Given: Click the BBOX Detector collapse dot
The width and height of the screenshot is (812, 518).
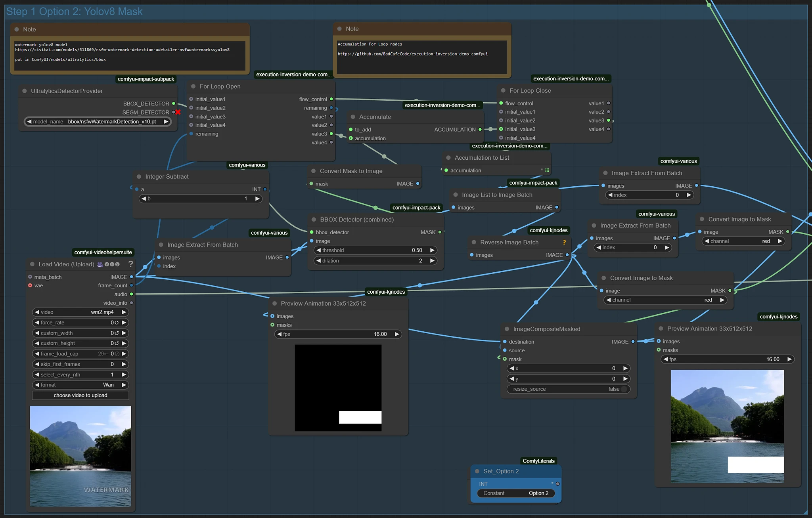Looking at the screenshot, I should [314, 220].
